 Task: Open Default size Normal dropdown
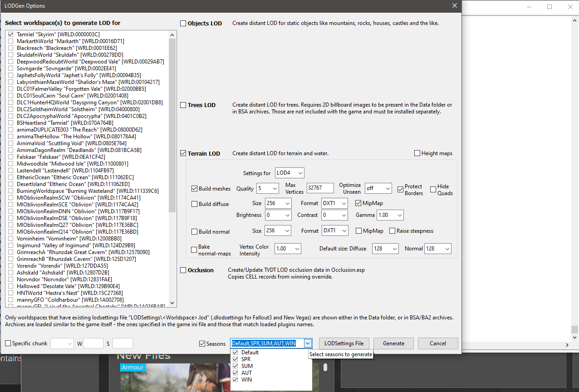(x=438, y=249)
